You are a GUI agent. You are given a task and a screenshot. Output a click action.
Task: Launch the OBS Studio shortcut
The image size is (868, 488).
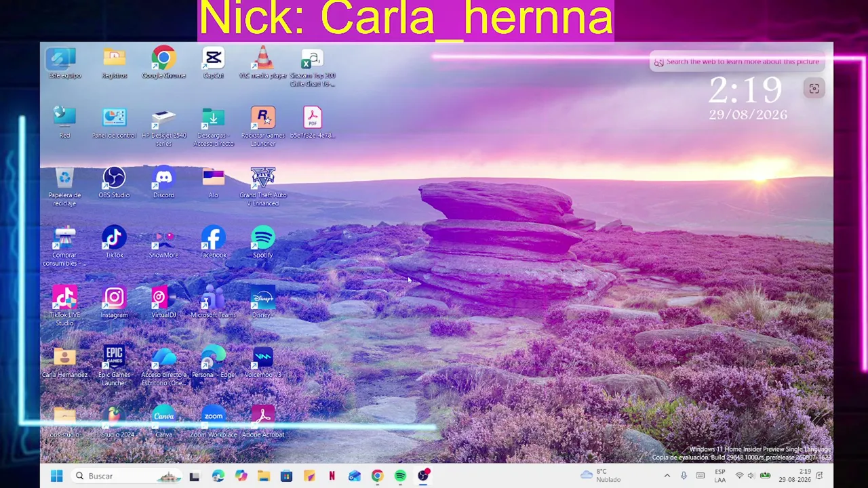click(x=114, y=183)
